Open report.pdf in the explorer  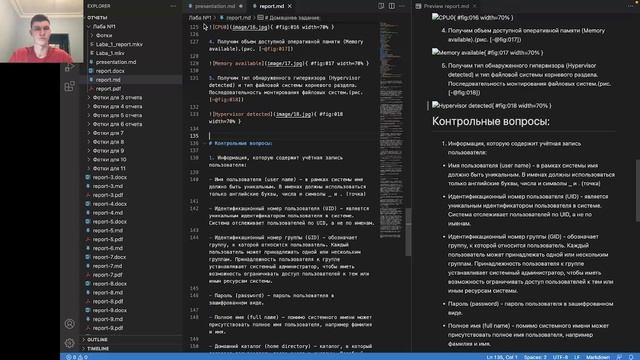tap(108, 89)
